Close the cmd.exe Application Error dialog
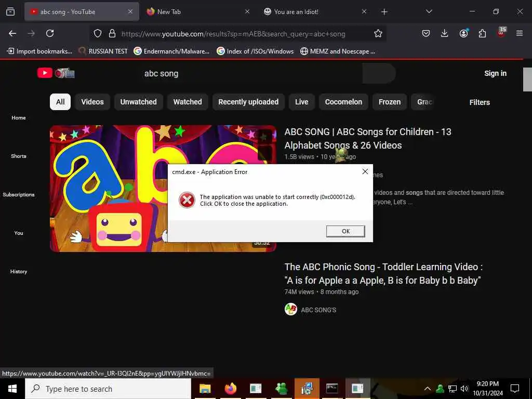The image size is (532, 399). (x=365, y=171)
